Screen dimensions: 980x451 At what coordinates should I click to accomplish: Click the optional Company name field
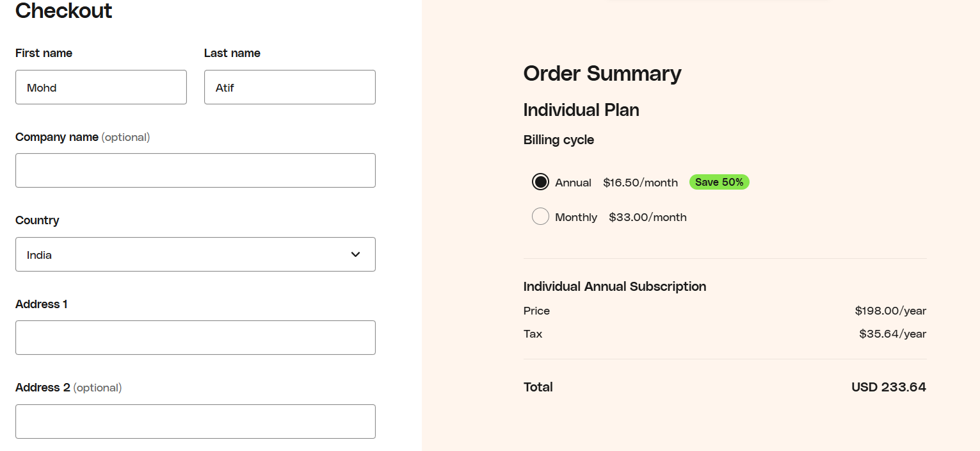[195, 170]
